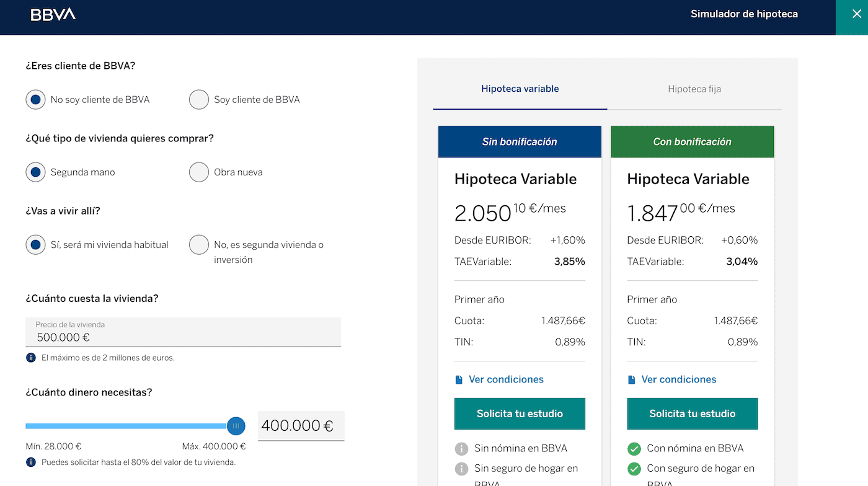Click the BBVA logo
868x486 pixels.
point(53,14)
